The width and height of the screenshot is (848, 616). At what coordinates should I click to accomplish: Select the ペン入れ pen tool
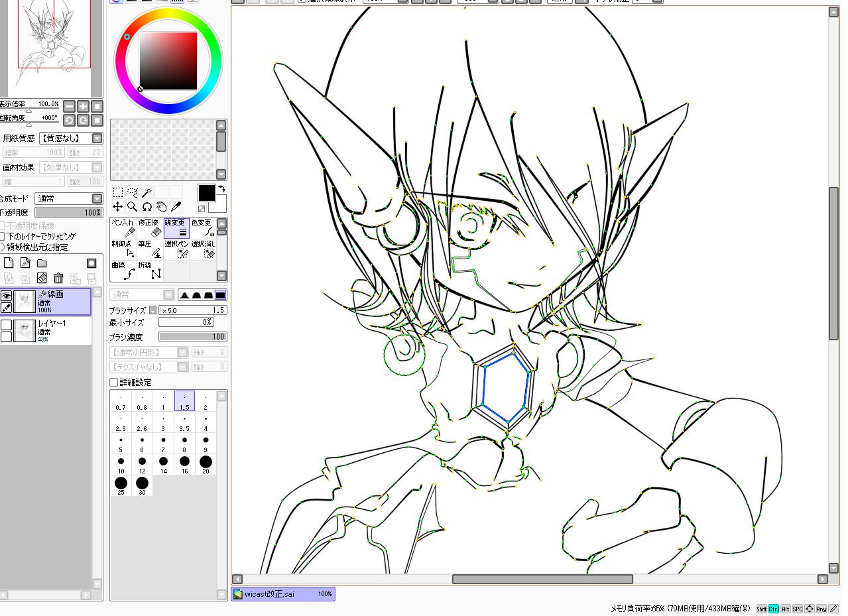123,228
